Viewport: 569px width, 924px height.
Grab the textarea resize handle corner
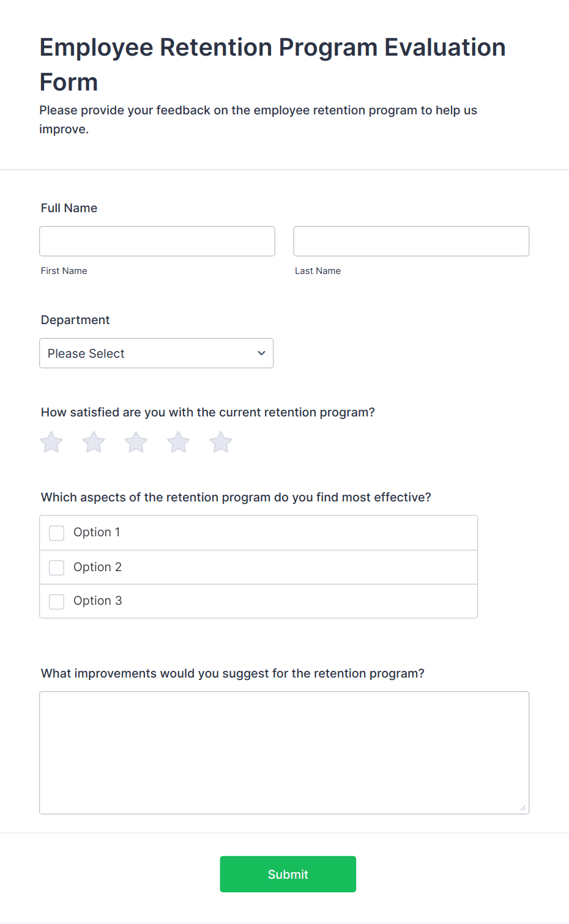tap(523, 808)
